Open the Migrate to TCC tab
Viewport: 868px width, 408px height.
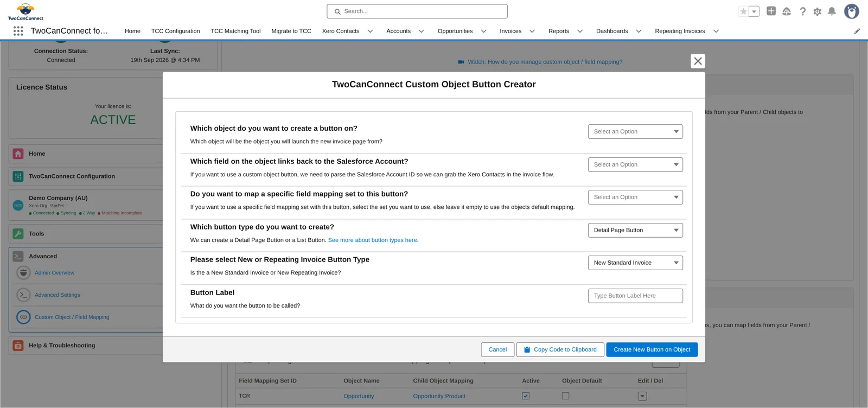point(291,31)
